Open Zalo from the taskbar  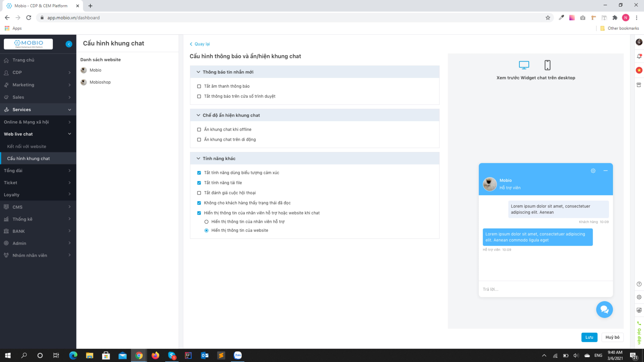coord(237,355)
